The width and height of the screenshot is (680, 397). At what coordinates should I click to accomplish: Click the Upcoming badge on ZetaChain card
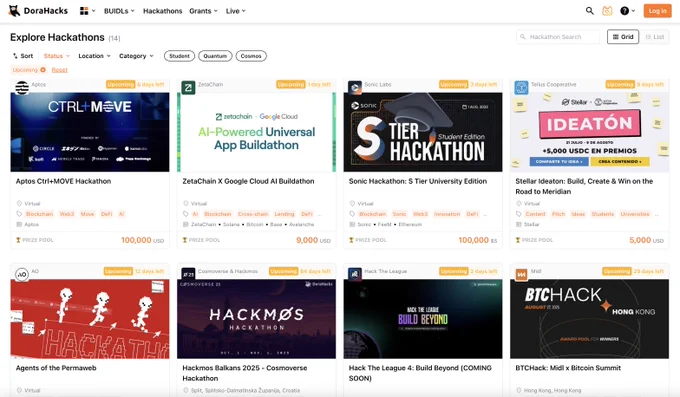(291, 85)
